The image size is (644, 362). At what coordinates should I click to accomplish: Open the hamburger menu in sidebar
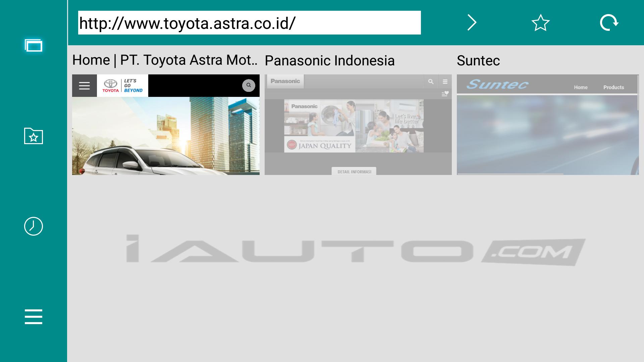(34, 317)
